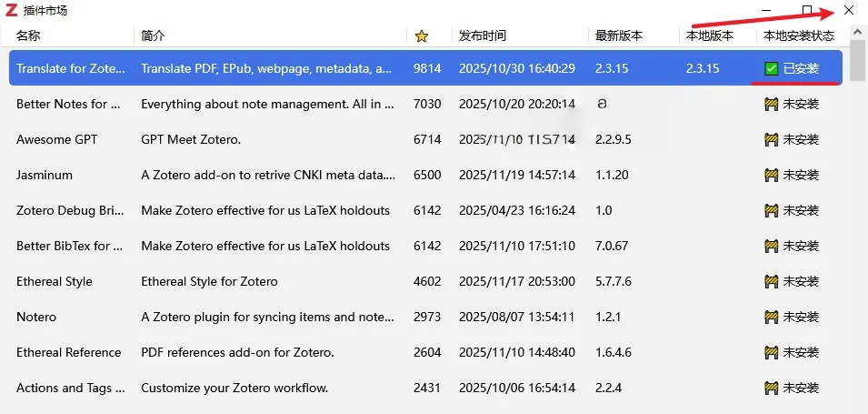Select the Jasminum plugin name
The height and width of the screenshot is (414, 868).
point(45,175)
